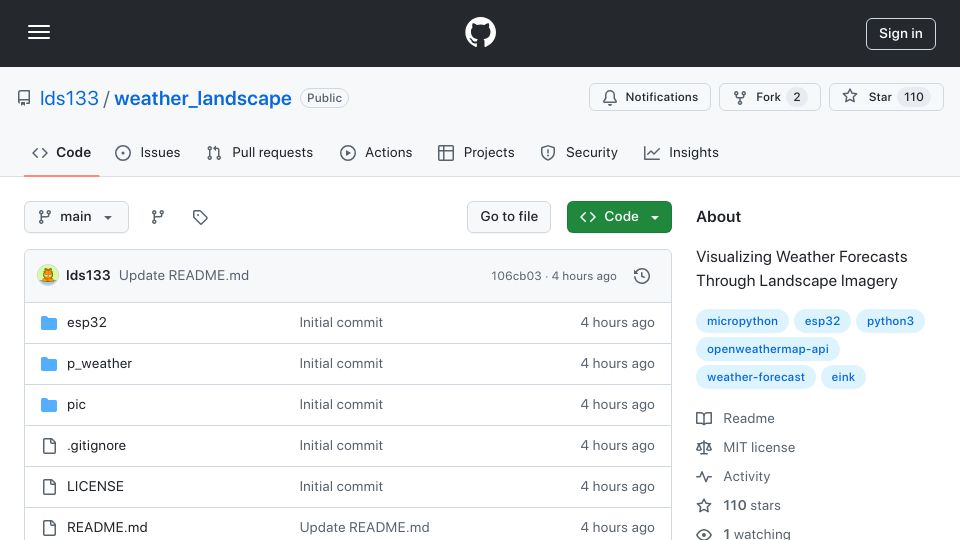The height and width of the screenshot is (540, 960).
Task: Click the .gitignore file icon
Action: (x=49, y=446)
